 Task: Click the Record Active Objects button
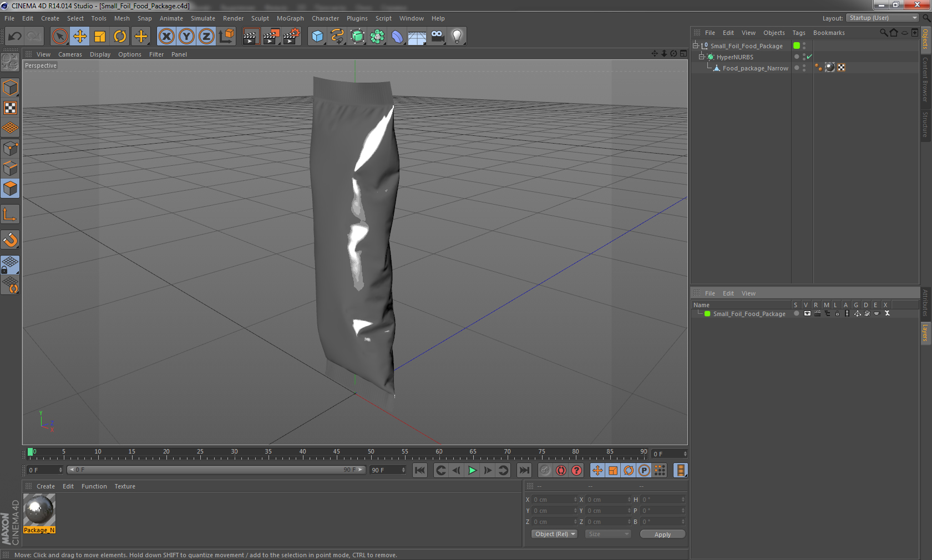(x=545, y=470)
